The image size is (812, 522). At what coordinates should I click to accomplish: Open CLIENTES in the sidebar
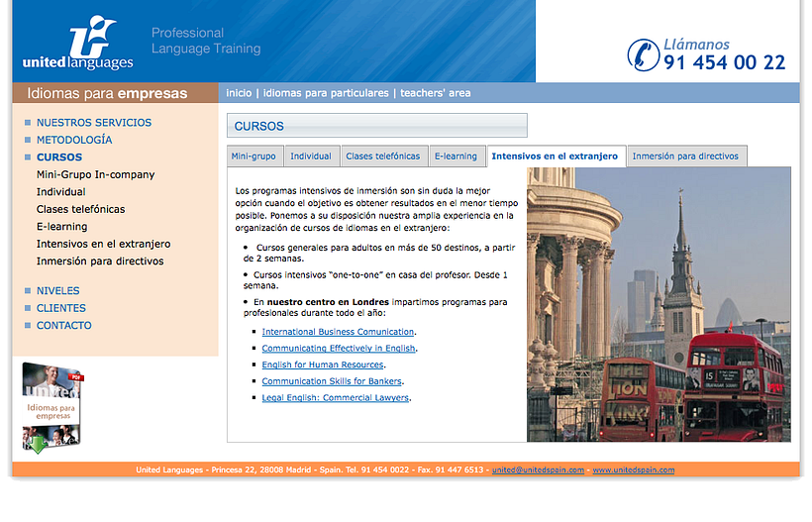pyautogui.click(x=61, y=308)
